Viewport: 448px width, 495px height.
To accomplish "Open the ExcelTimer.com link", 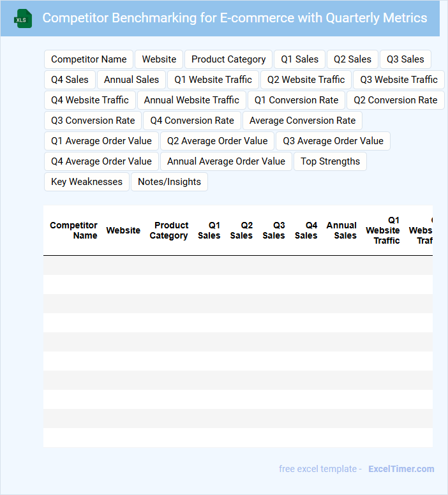I will [x=401, y=469].
